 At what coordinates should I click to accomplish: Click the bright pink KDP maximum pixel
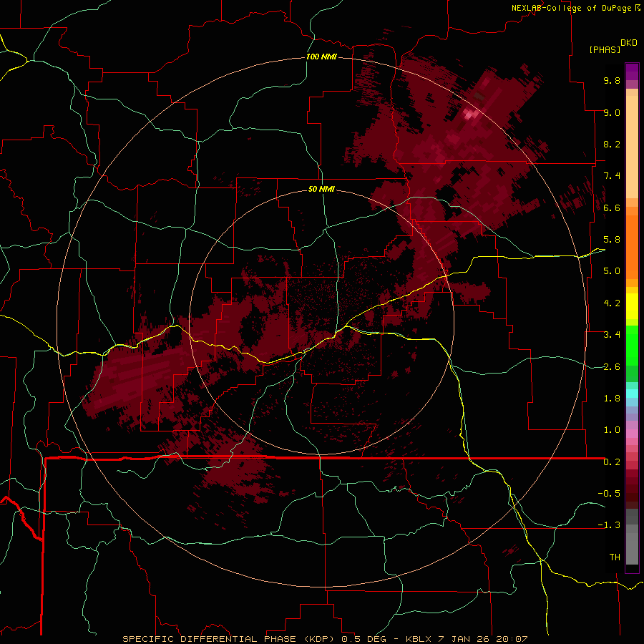coord(468,115)
